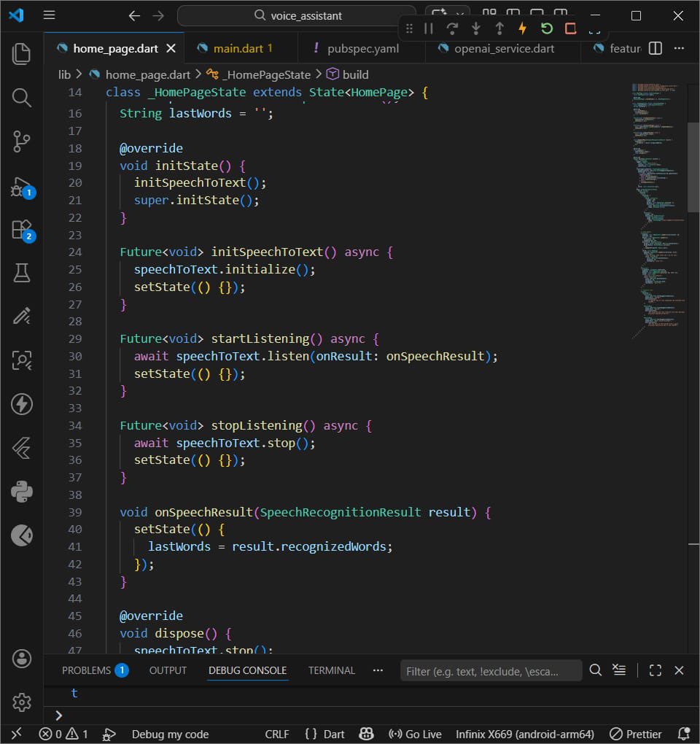Go forward with the right arrow
The height and width of the screenshot is (744, 700).
click(158, 15)
